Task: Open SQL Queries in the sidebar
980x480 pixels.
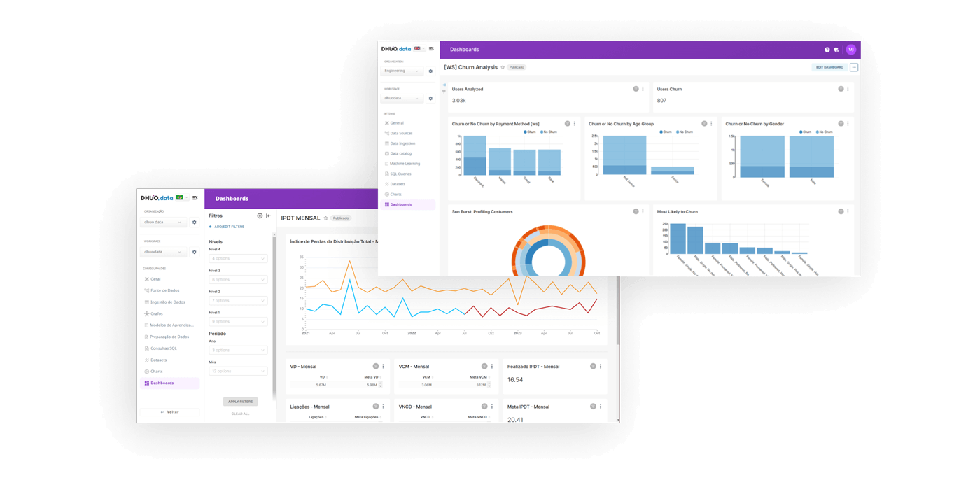Action: click(x=400, y=174)
